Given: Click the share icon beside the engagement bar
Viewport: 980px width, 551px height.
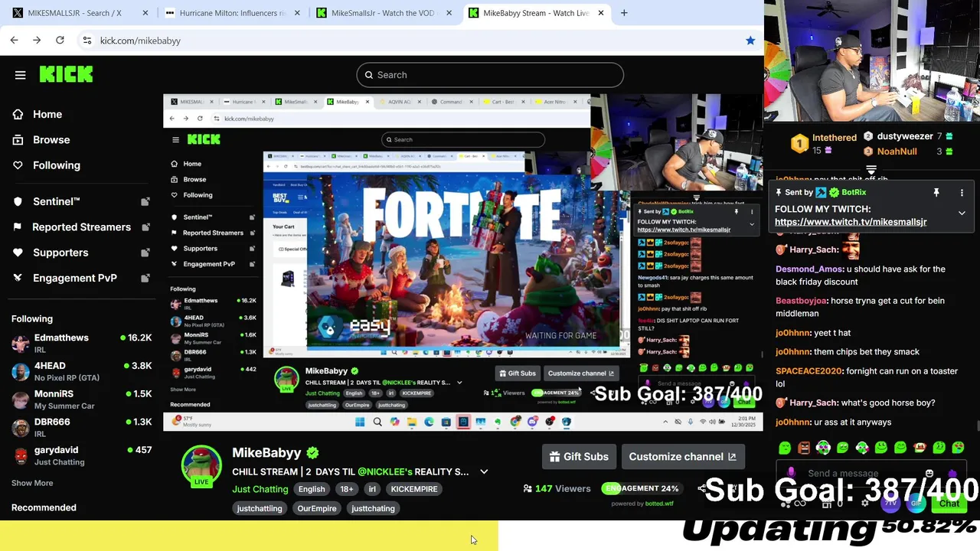Looking at the screenshot, I should pyautogui.click(x=701, y=488).
